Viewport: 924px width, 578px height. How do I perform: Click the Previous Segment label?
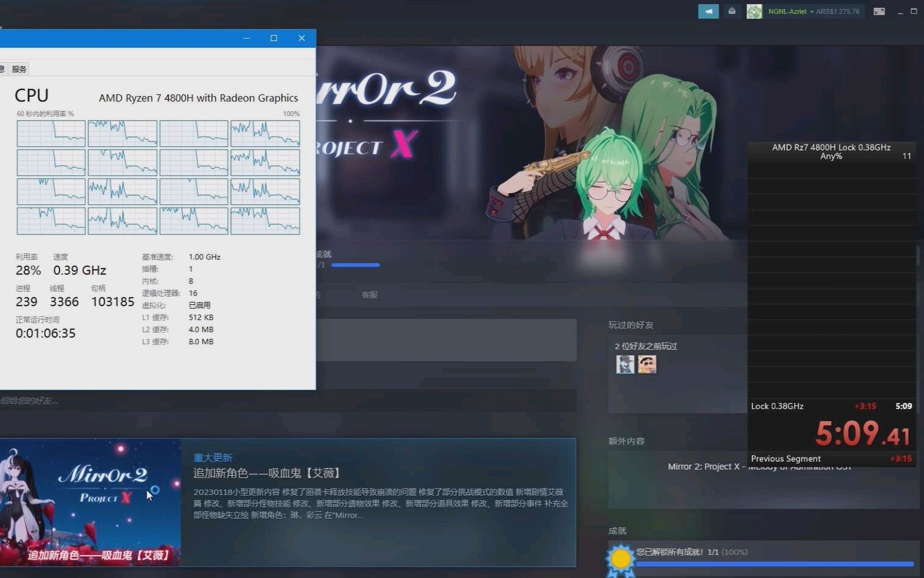coord(786,459)
